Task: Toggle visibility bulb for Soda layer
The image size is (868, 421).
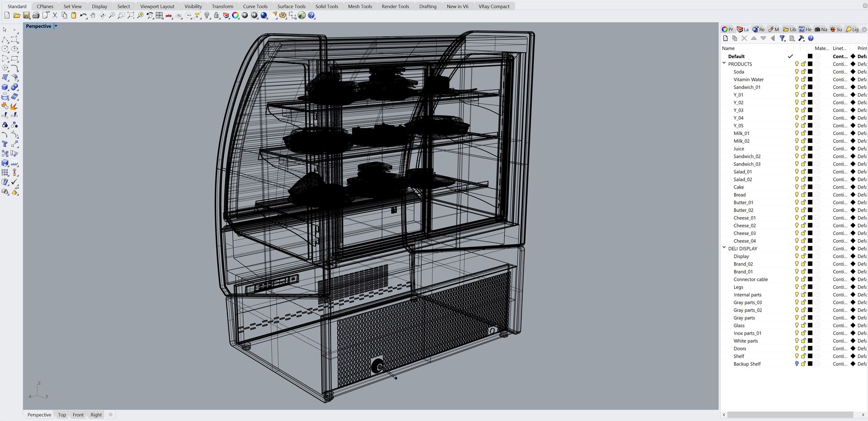Action: click(797, 71)
